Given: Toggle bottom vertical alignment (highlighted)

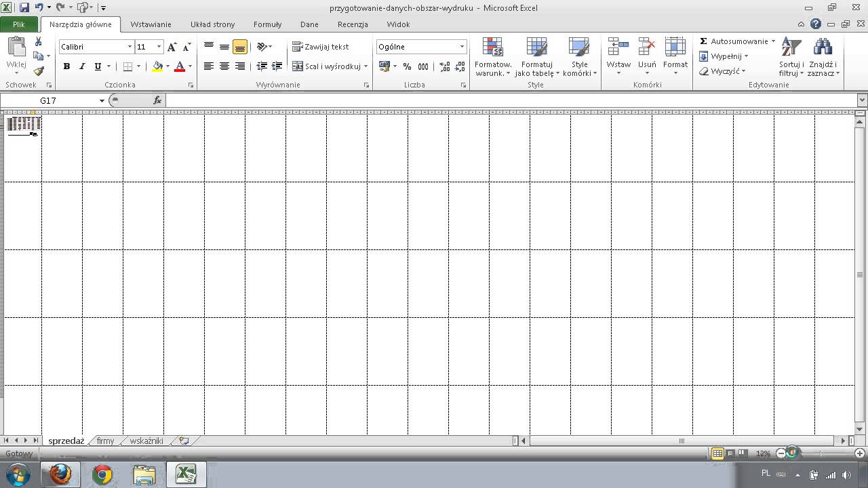Looking at the screenshot, I should [240, 47].
